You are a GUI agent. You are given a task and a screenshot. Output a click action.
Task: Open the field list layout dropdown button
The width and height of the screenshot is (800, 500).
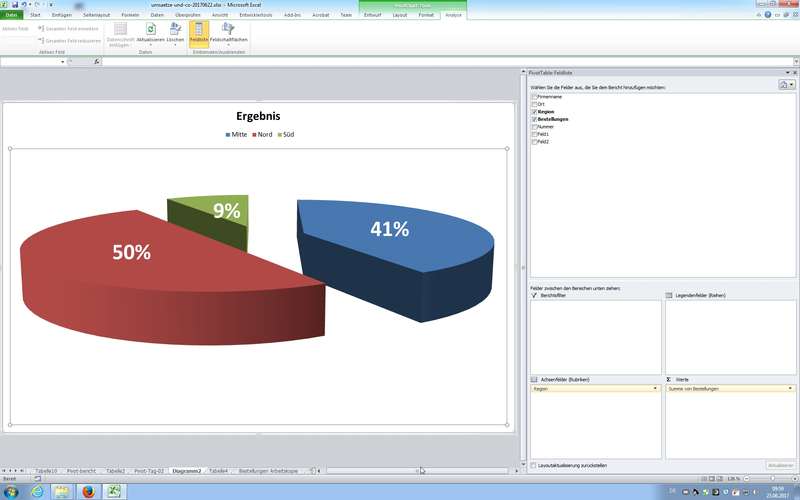(786, 85)
